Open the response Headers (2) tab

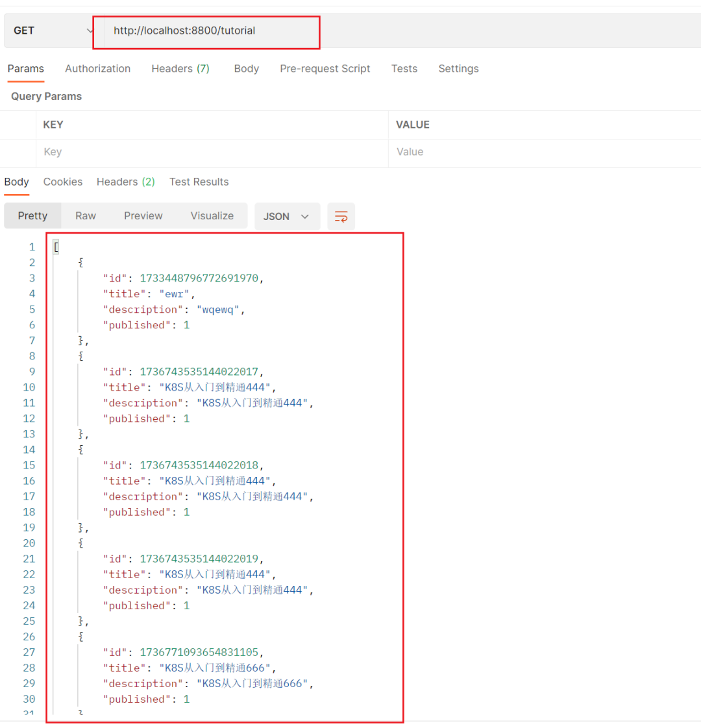click(125, 182)
